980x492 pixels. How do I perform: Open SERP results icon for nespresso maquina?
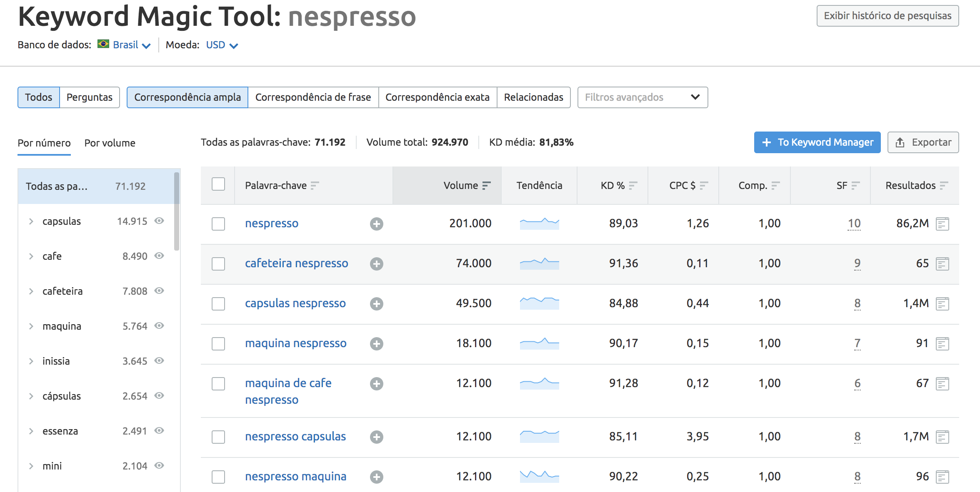pyautogui.click(x=942, y=477)
